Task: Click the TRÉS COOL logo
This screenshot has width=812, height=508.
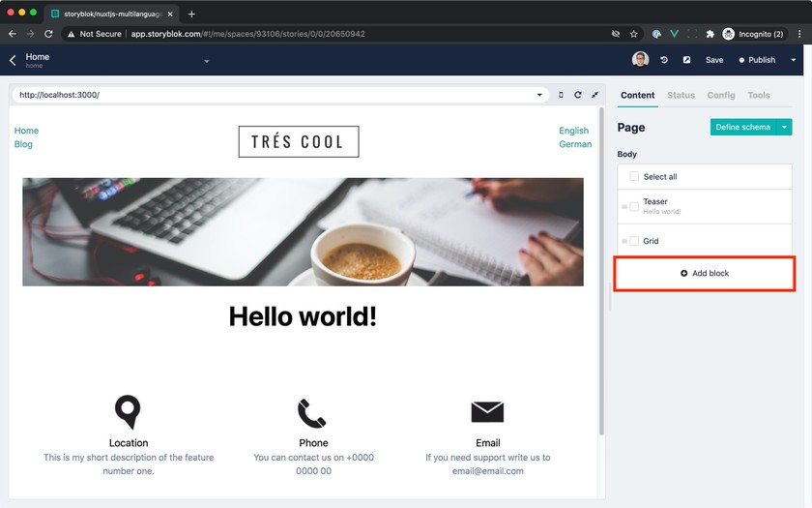Action: tap(299, 141)
